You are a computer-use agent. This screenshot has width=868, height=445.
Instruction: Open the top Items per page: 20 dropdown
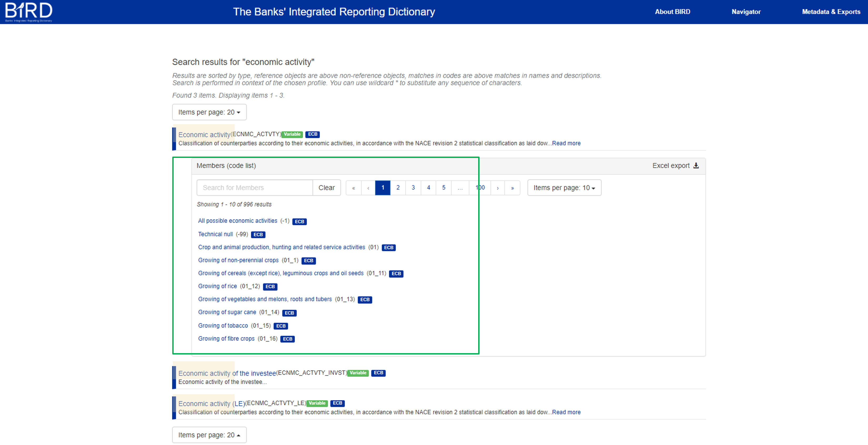(209, 112)
